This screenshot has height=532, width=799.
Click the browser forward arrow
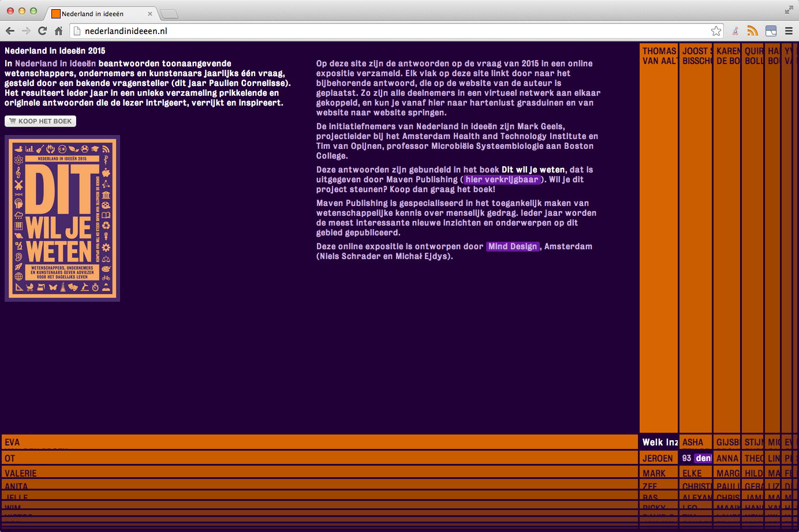[26, 31]
